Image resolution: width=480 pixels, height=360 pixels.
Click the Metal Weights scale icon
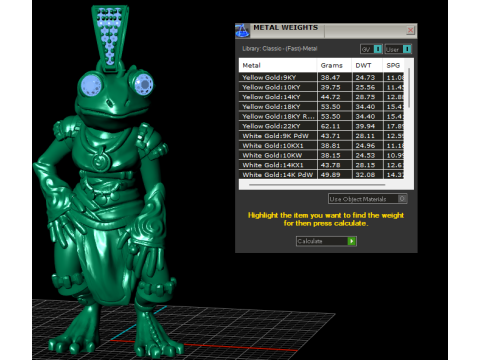pyautogui.click(x=242, y=31)
